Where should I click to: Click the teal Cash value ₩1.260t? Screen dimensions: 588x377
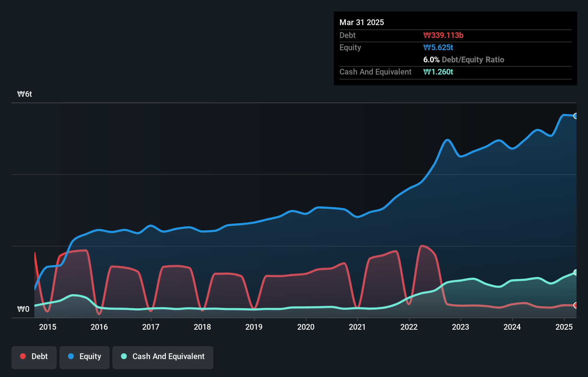pos(438,72)
